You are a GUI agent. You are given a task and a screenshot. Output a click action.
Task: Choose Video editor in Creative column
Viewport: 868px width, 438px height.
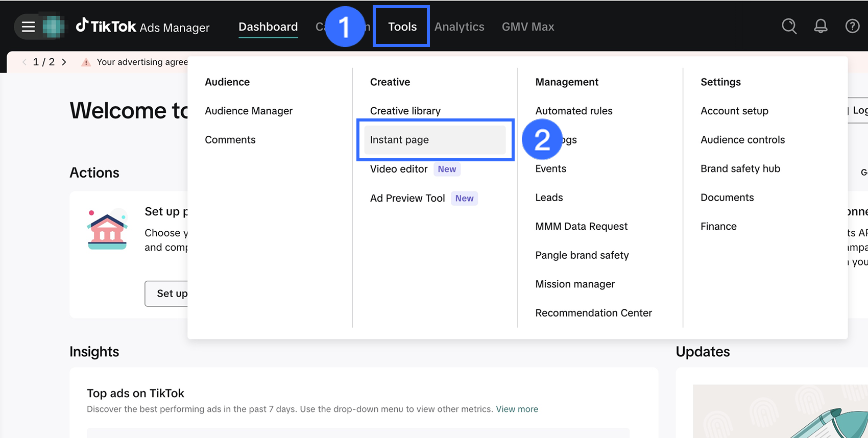399,169
